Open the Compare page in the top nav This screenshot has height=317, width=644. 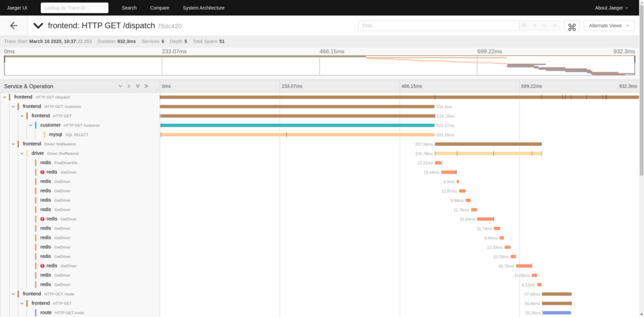tap(159, 8)
